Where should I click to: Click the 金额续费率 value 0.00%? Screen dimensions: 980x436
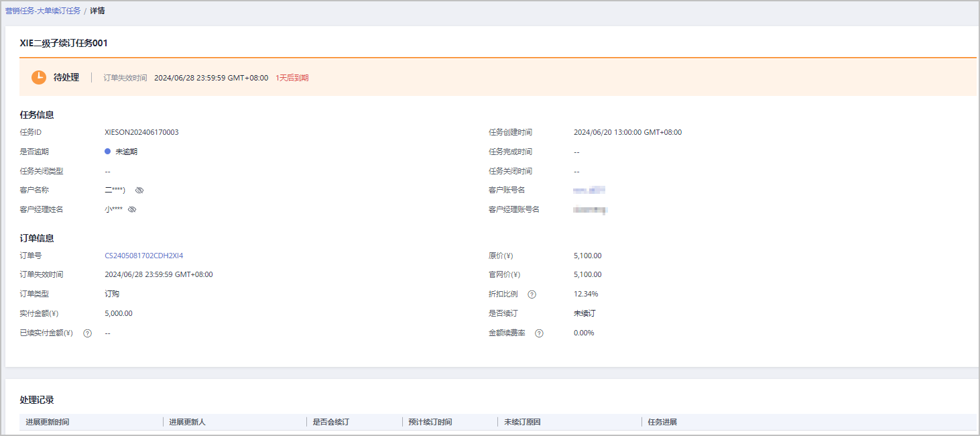[x=584, y=333]
